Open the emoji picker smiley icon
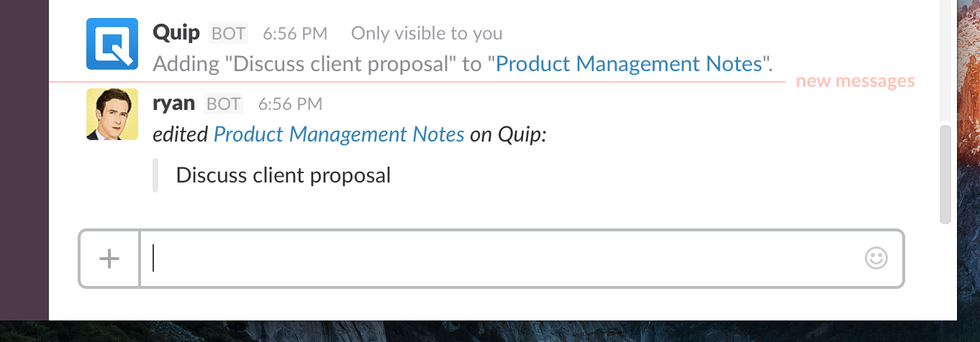 pyautogui.click(x=876, y=258)
